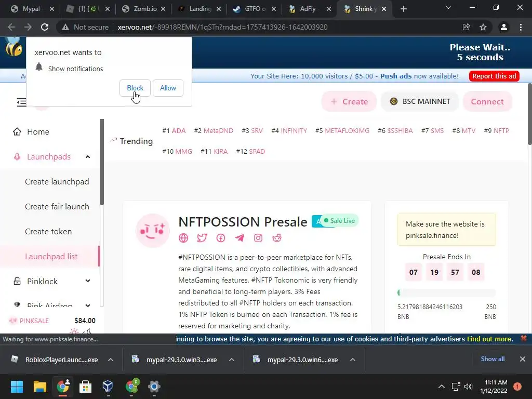Open File Explorer from taskbar
Image resolution: width=532 pixels, height=399 pixels.
tap(39, 387)
